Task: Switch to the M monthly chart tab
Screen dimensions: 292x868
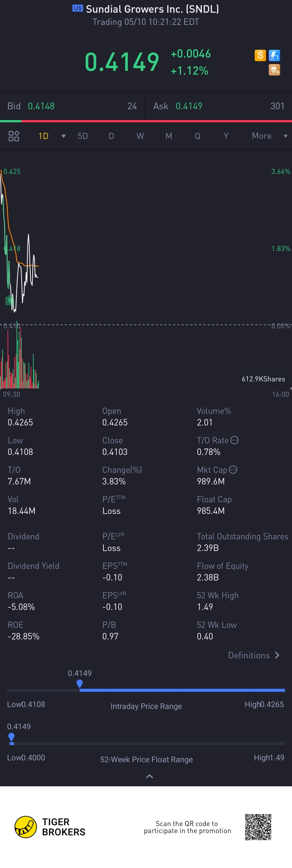Action: tap(169, 136)
